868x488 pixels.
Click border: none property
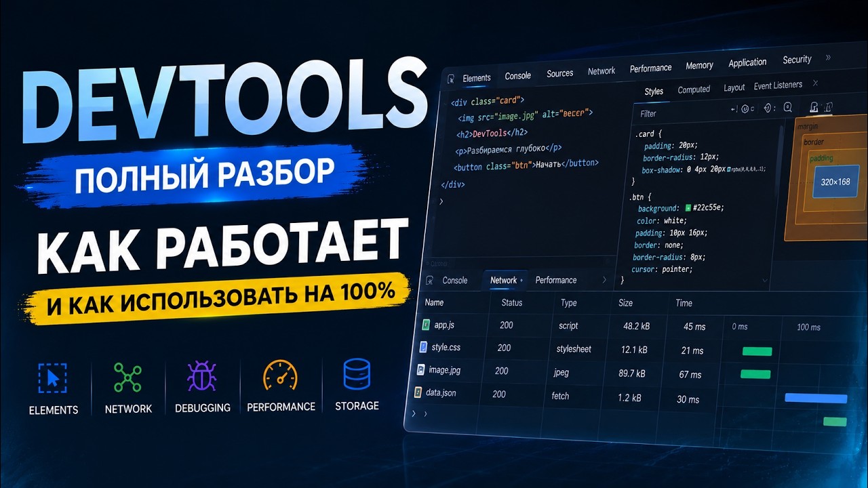point(658,245)
